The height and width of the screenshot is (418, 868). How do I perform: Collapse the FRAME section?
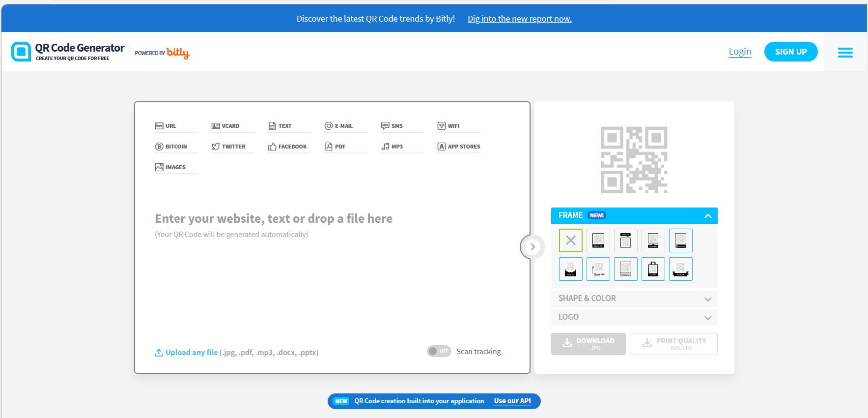pyautogui.click(x=707, y=216)
